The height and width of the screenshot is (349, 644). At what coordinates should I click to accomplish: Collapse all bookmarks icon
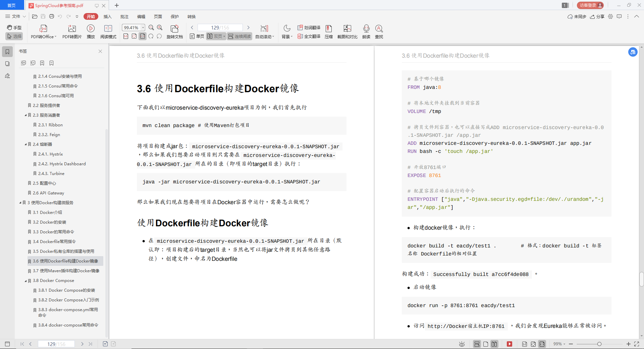point(33,63)
